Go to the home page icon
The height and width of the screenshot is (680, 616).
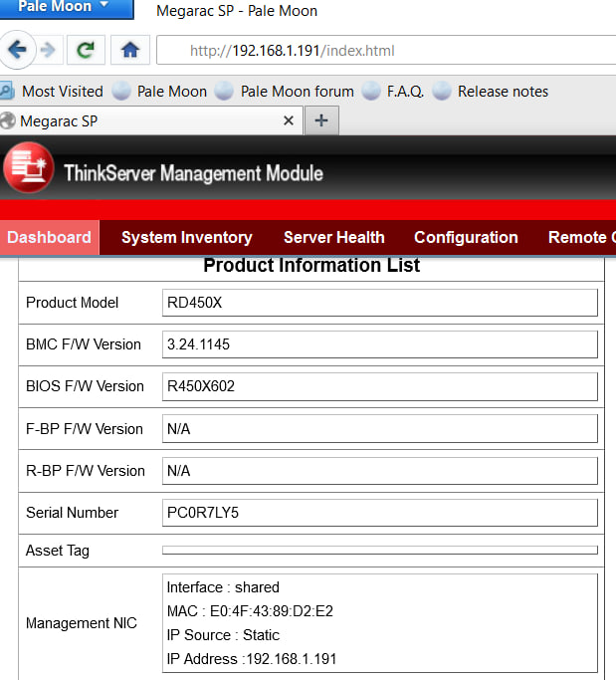(x=130, y=50)
